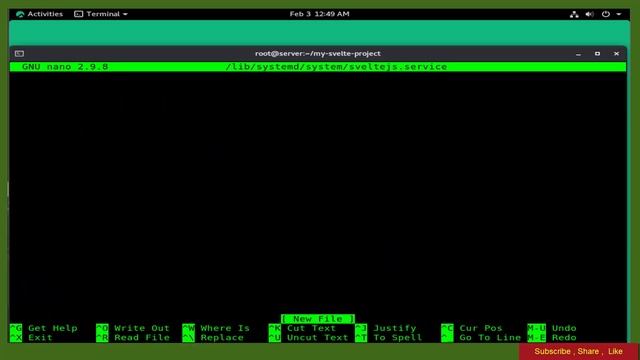Click the terminal window menu icon
This screenshot has width=640, height=360.
pyautogui.click(x=19, y=53)
